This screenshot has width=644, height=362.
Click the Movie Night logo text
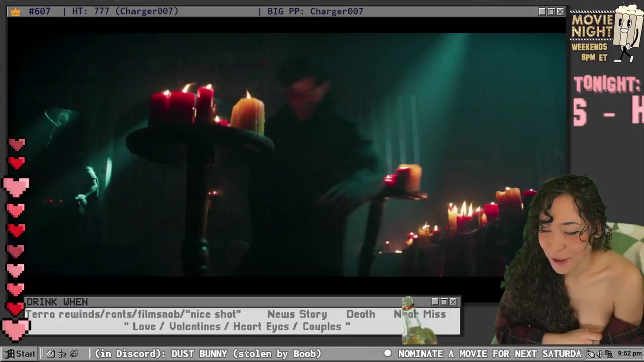point(592,26)
